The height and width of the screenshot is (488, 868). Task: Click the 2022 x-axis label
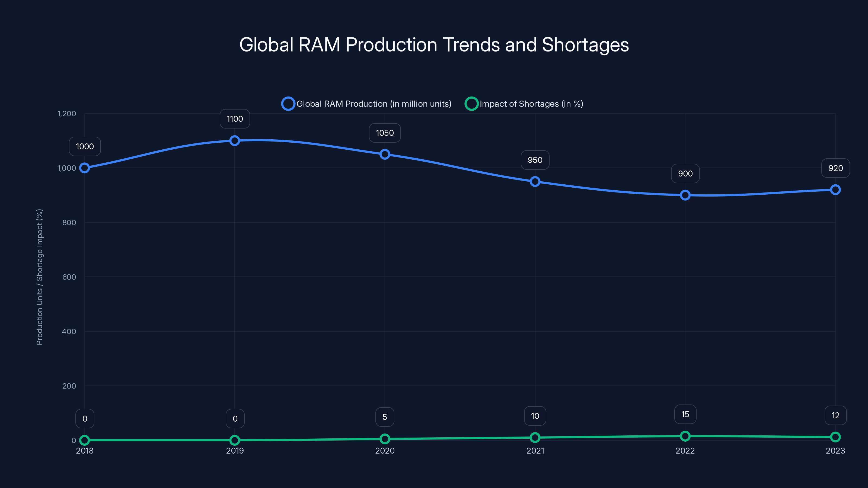(x=685, y=451)
